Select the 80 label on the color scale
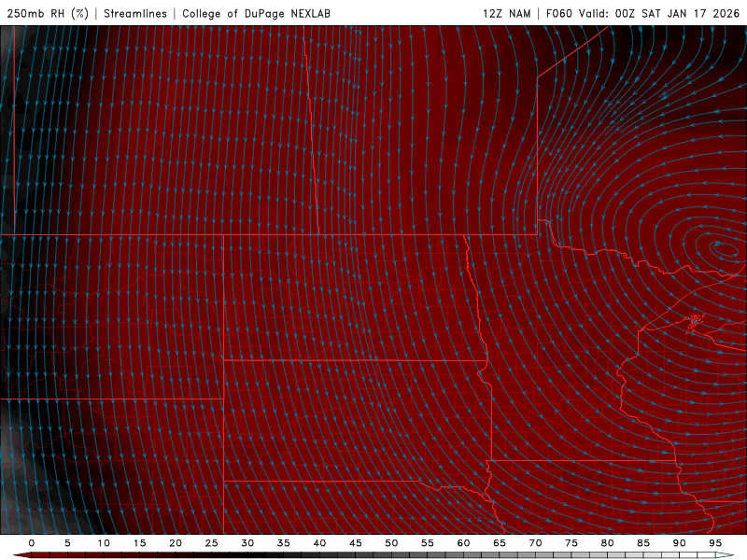The height and width of the screenshot is (560, 747). pyautogui.click(x=607, y=543)
